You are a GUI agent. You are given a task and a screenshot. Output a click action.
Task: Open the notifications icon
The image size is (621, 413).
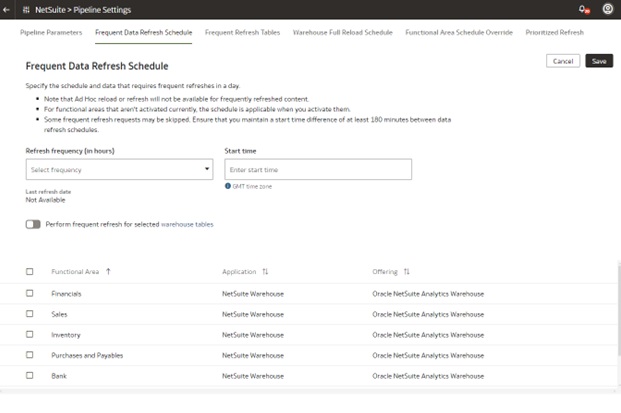[583, 9]
